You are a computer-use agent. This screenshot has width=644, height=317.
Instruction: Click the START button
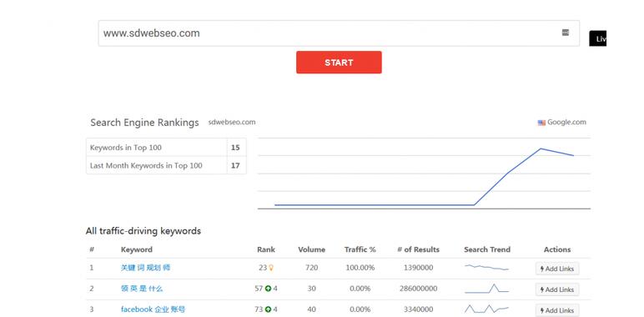click(x=339, y=63)
